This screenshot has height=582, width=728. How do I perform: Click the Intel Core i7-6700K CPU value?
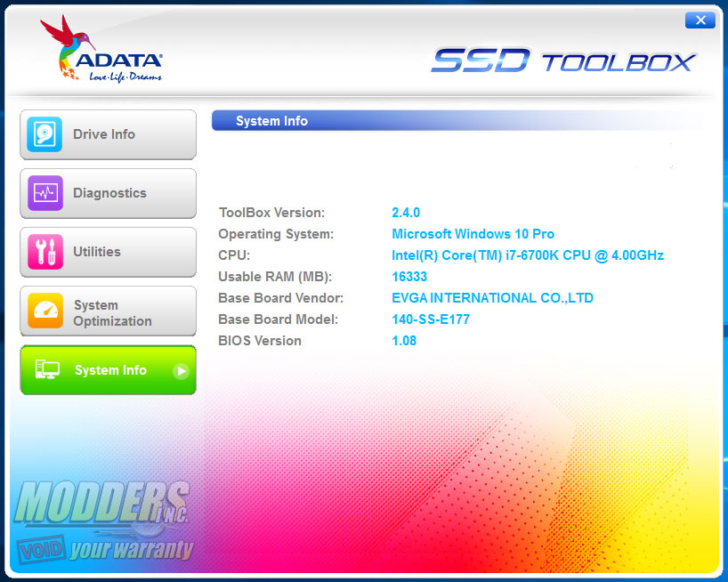528,255
